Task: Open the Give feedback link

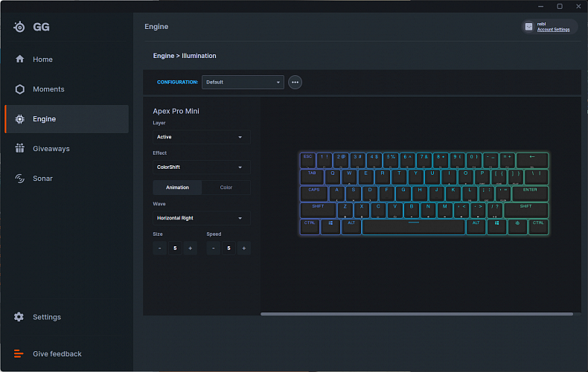Action: (x=57, y=354)
